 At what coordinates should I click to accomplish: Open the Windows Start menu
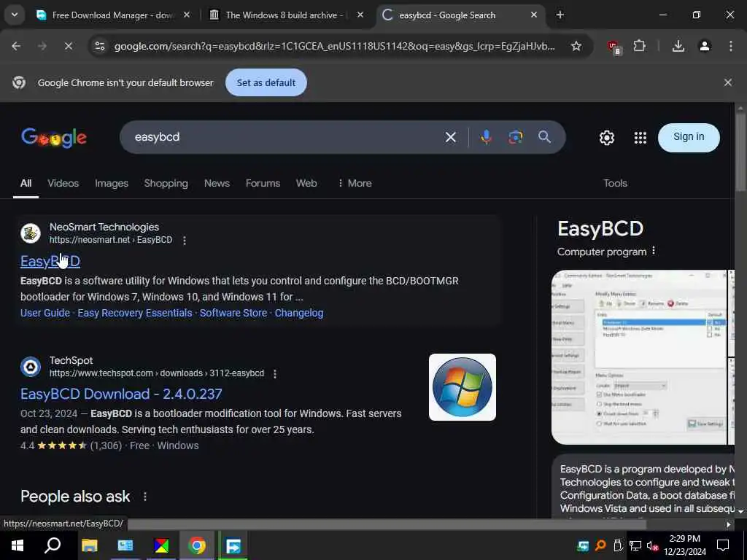18,545
